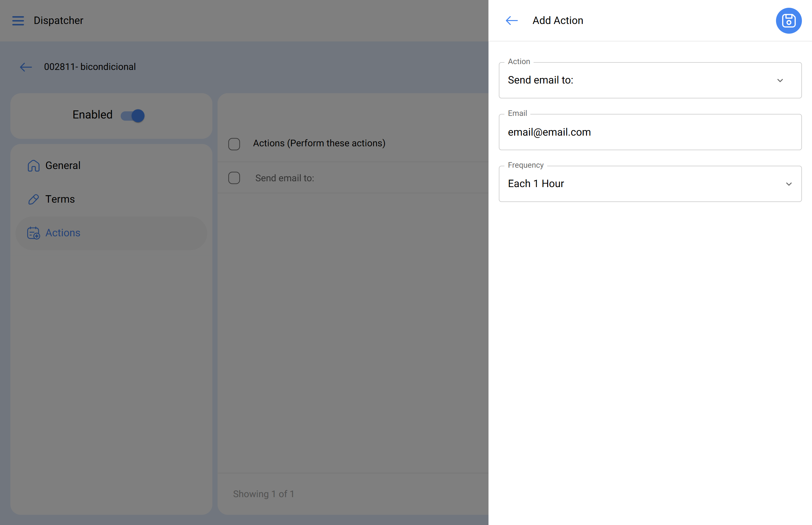Check the Actions header select-all checkbox
The width and height of the screenshot is (812, 525).
pyautogui.click(x=234, y=144)
